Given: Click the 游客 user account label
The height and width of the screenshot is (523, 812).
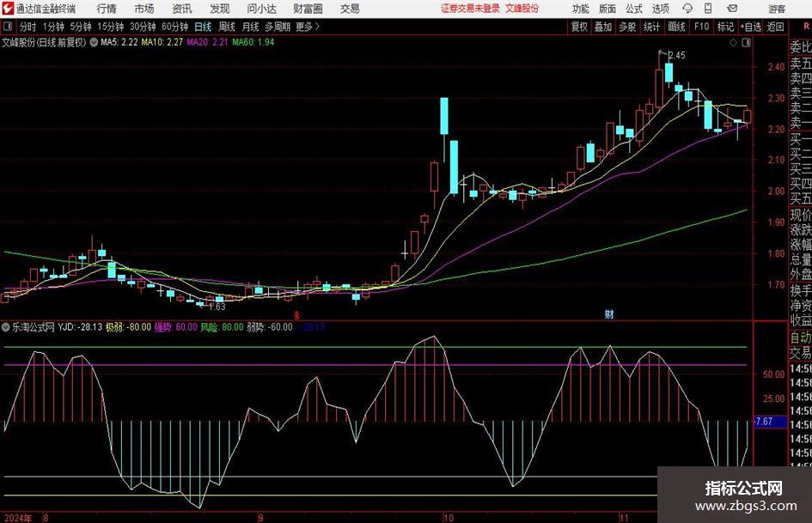Looking at the screenshot, I should coord(776,9).
